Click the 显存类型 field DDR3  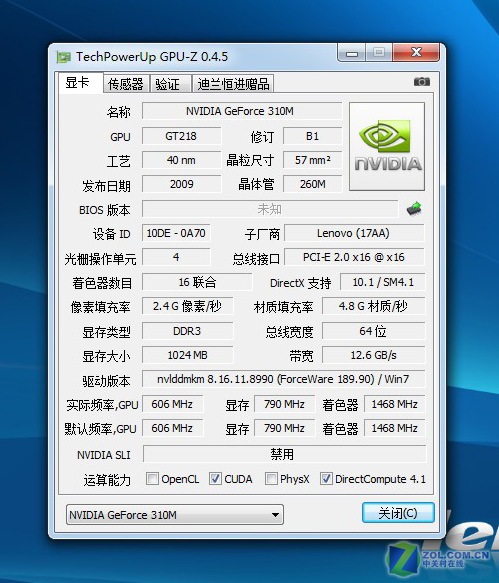coord(187,331)
